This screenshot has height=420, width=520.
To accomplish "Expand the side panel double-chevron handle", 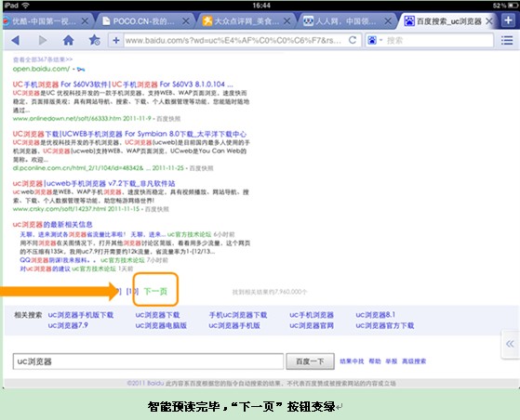I will click(x=510, y=344).
